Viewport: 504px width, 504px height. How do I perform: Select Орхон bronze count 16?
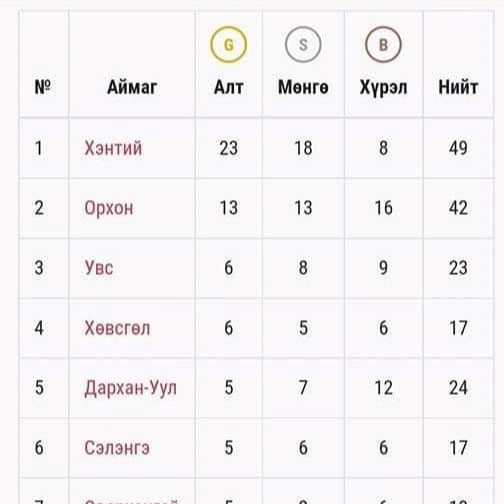tap(383, 208)
